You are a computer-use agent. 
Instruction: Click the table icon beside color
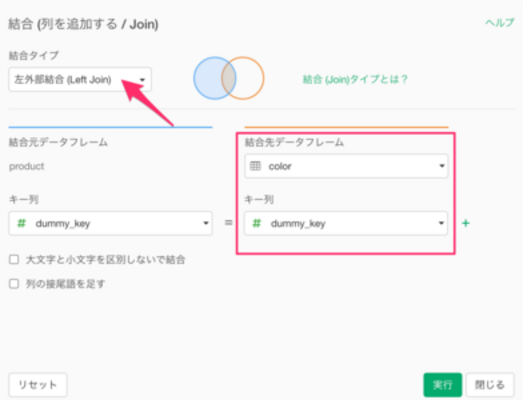255,166
